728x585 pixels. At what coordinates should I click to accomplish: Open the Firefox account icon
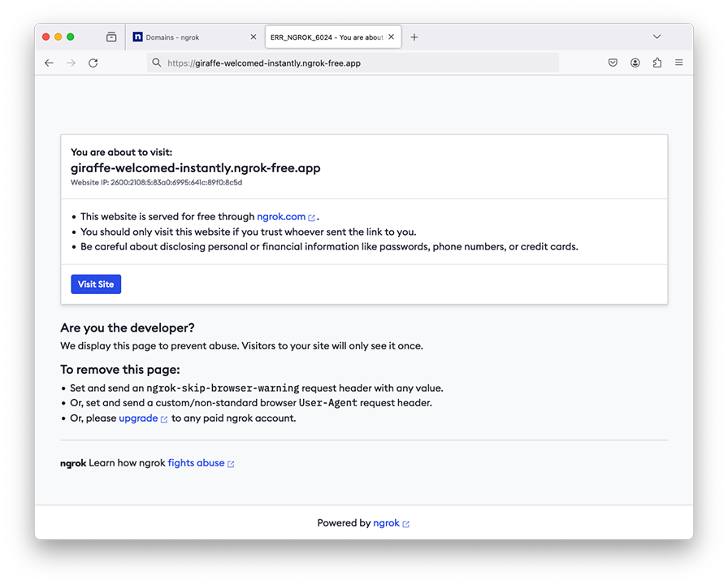tap(635, 63)
